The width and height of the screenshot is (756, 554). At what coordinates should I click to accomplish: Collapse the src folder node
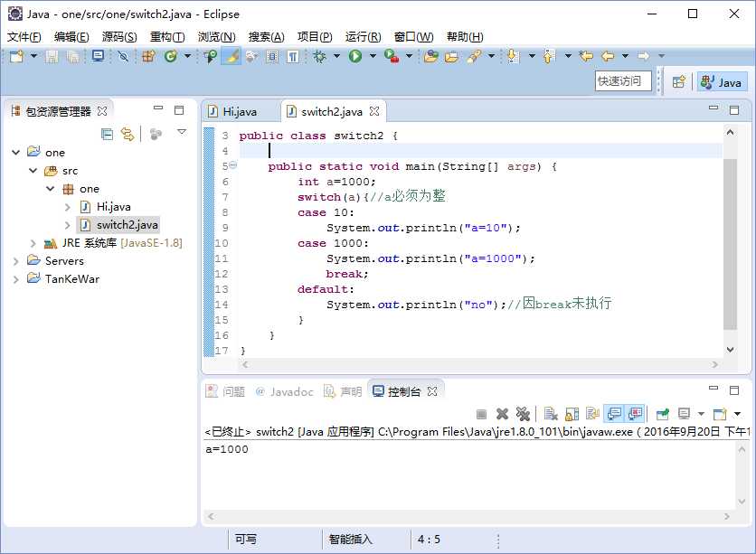(x=33, y=171)
